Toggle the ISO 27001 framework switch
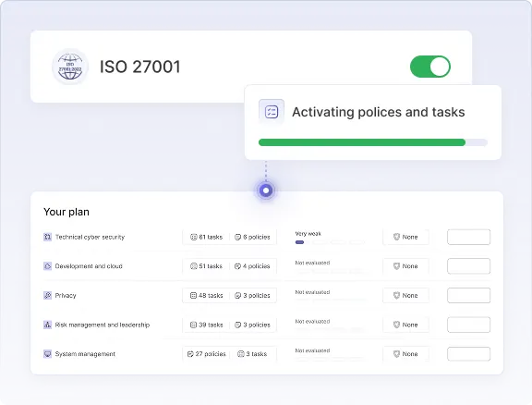The image size is (532, 405). 430,67
